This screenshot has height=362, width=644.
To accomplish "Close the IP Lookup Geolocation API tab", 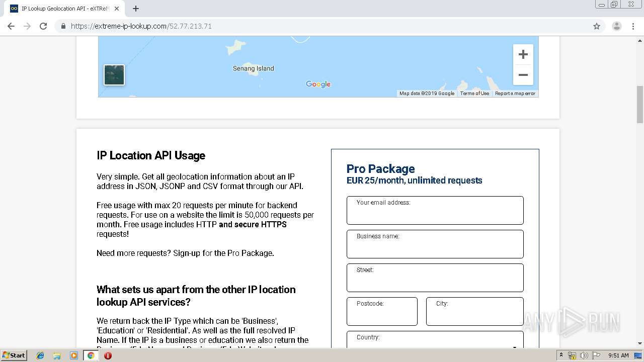I will click(x=117, y=9).
